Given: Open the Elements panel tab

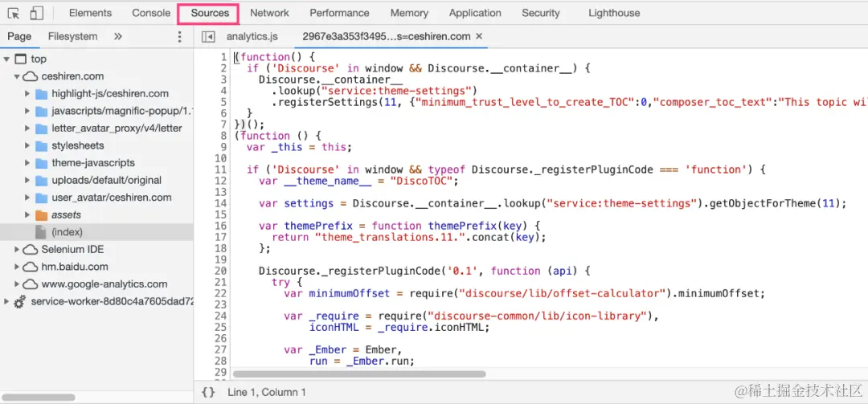Looking at the screenshot, I should (90, 13).
